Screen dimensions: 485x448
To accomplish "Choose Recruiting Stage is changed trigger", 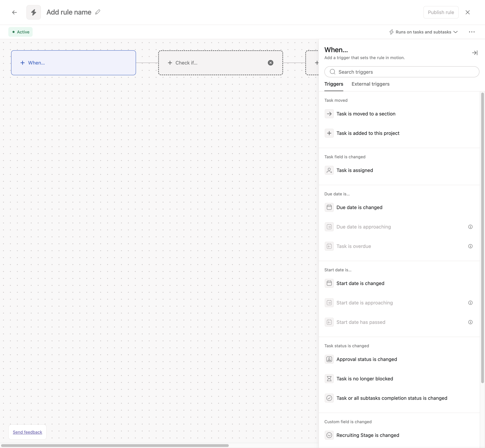I will (x=399, y=435).
